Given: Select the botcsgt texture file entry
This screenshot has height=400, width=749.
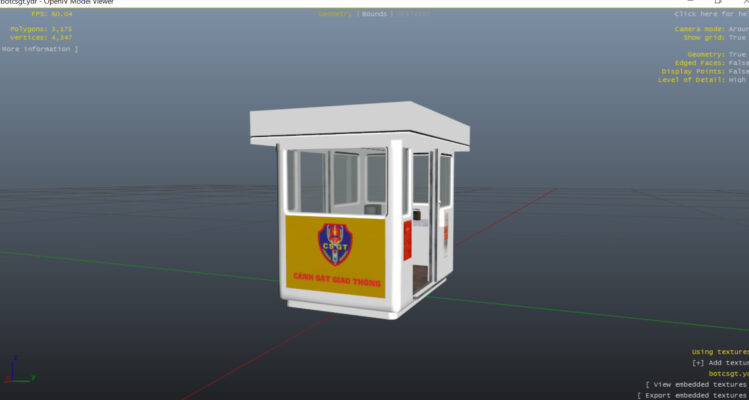Looking at the screenshot, I should point(727,373).
